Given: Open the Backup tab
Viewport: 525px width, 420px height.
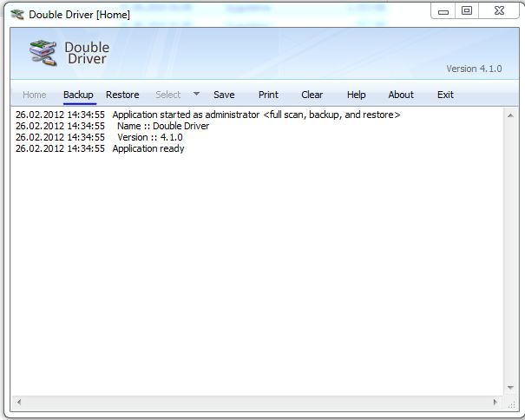Looking at the screenshot, I should (x=78, y=95).
